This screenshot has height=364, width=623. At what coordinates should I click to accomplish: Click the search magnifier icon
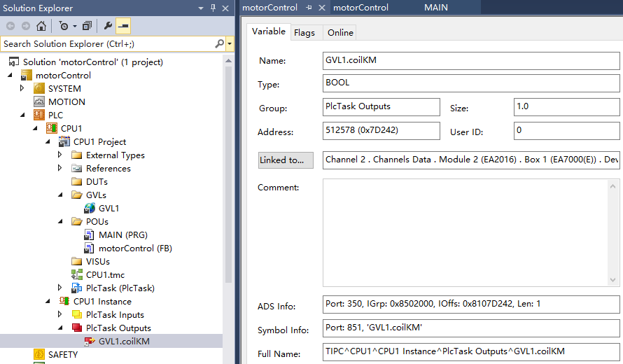(219, 44)
